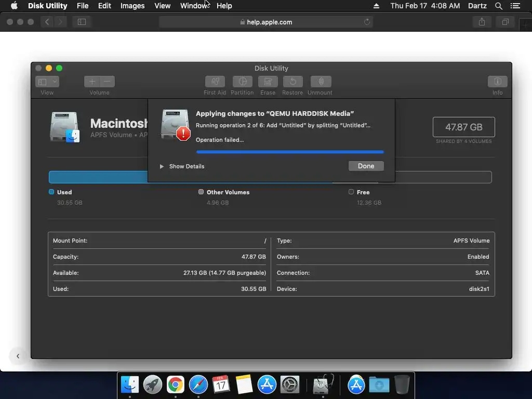Click '27.13 GB (14.77 GB purgeable)' value
The image size is (532, 399).
click(x=224, y=273)
